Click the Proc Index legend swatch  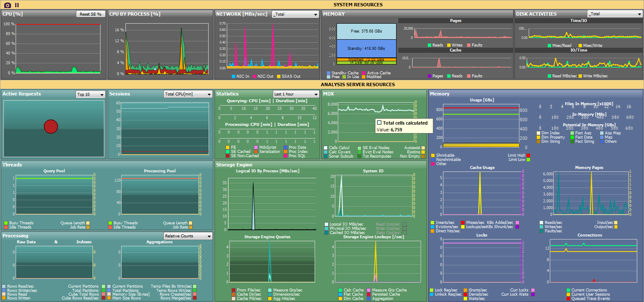tap(285, 152)
